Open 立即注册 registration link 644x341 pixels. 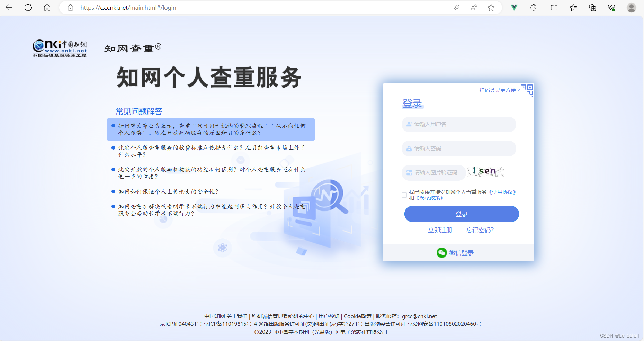pos(440,230)
